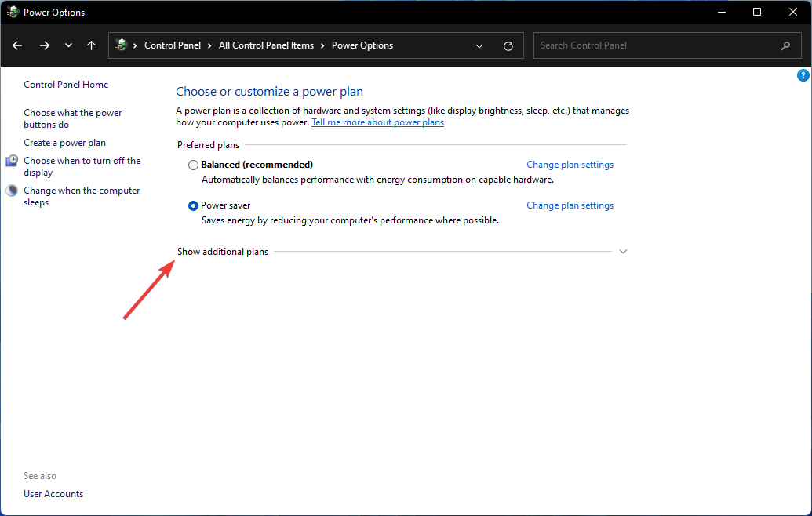Click inside the Search Control Panel field
The height and width of the screenshot is (516, 812).
click(659, 45)
